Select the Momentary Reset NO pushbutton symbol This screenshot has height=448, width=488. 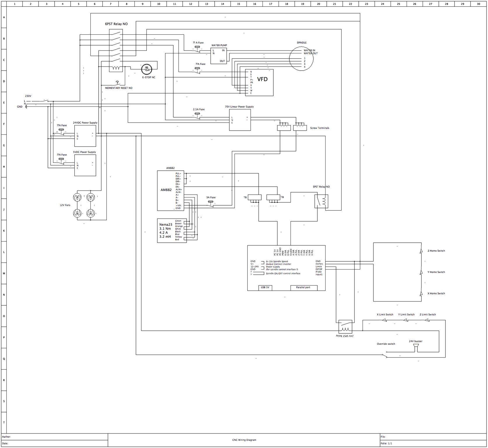point(117,83)
